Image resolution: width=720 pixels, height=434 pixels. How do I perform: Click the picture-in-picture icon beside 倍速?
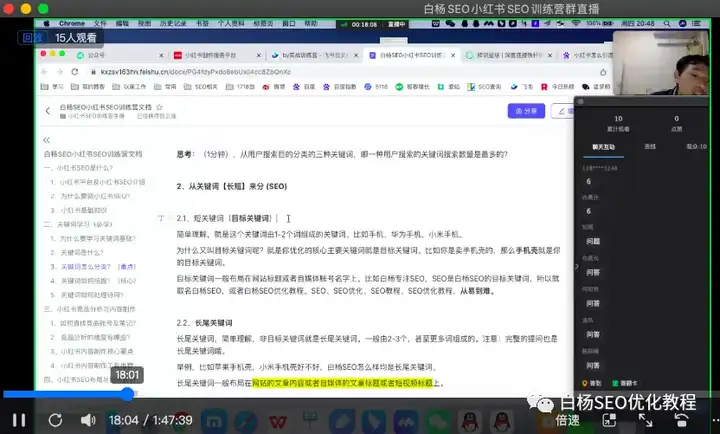(x=609, y=420)
